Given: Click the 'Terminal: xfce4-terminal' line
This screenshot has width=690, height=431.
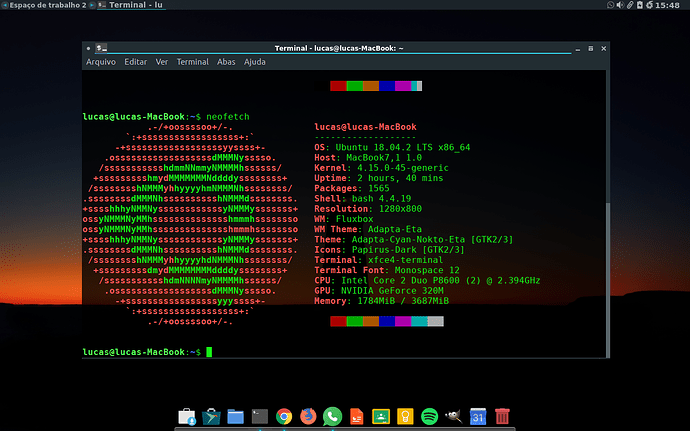Looking at the screenshot, I should coord(379,260).
